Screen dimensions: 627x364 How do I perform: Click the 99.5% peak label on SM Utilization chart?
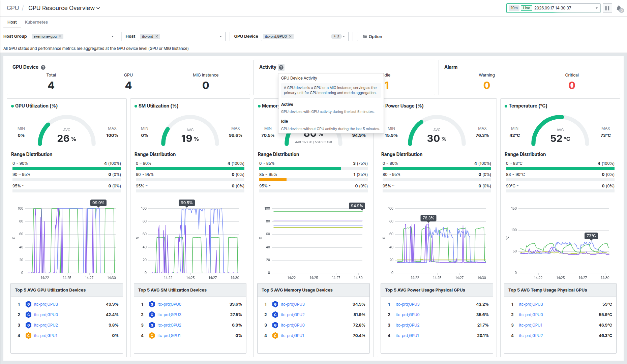pos(187,203)
